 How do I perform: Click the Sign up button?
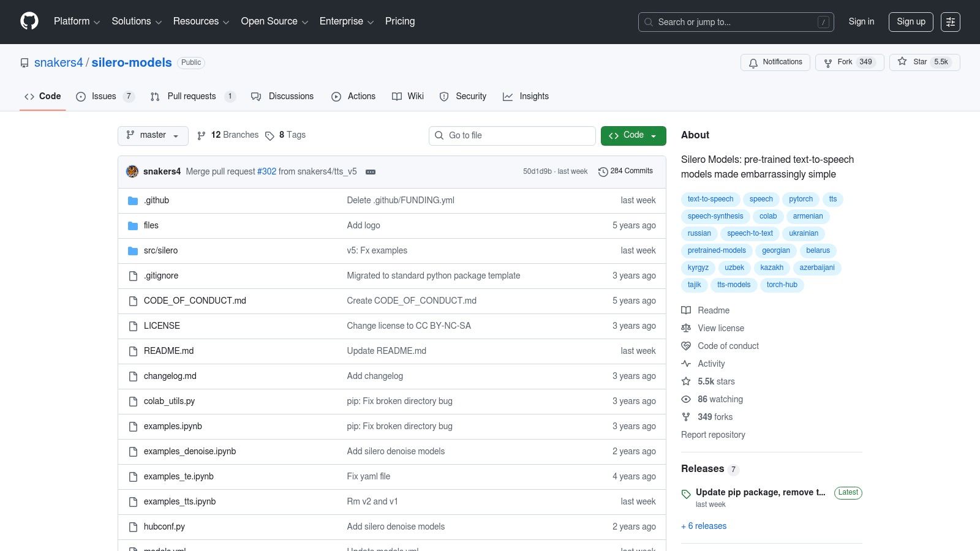[x=910, y=22]
